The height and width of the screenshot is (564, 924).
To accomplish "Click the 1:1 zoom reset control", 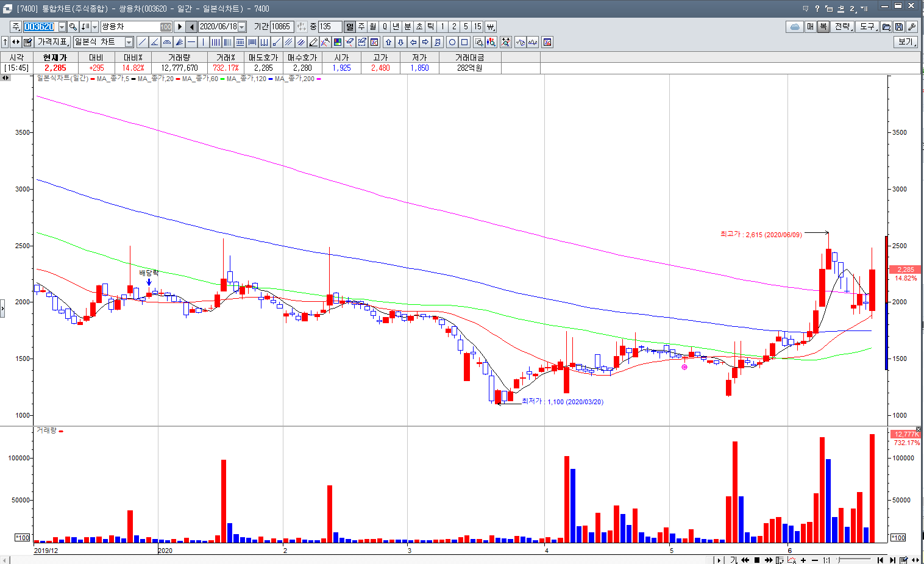I will click(826, 560).
